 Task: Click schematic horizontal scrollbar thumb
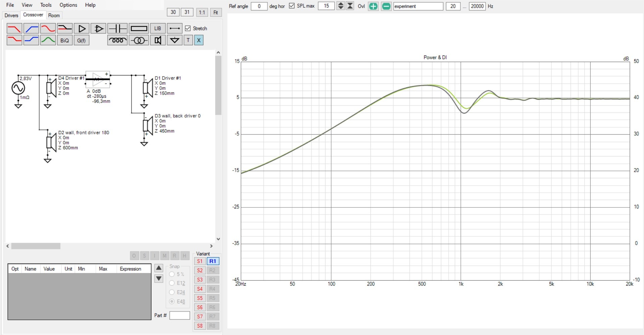tap(36, 246)
